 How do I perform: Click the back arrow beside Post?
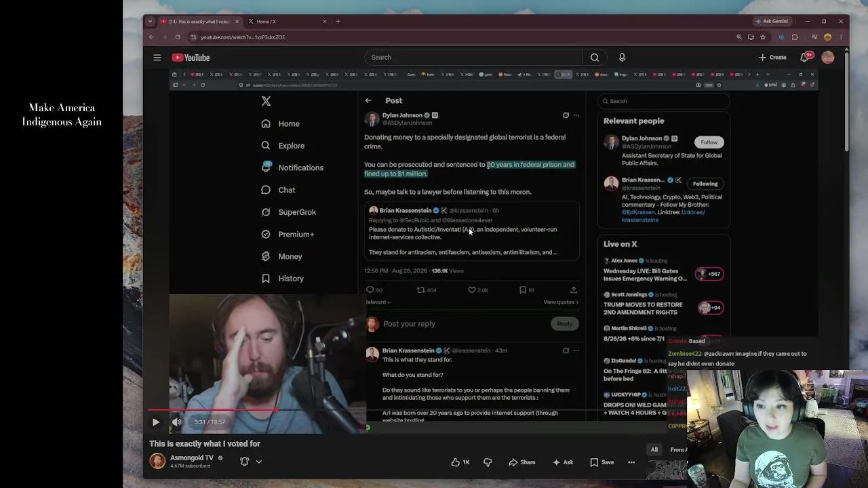pos(368,100)
